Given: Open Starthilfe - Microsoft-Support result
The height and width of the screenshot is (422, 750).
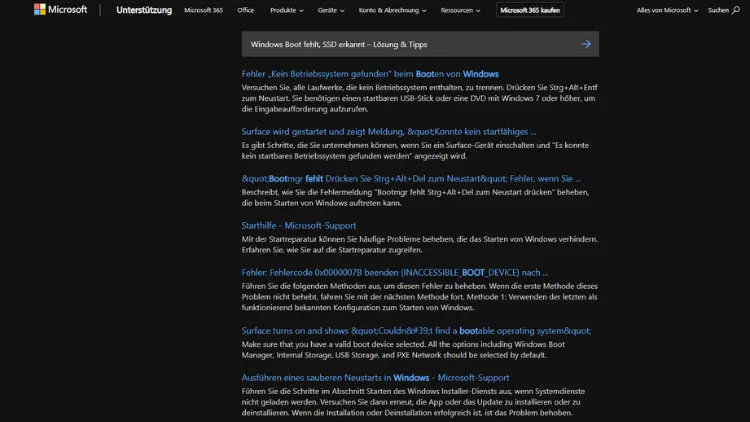Looking at the screenshot, I should coord(299,225).
